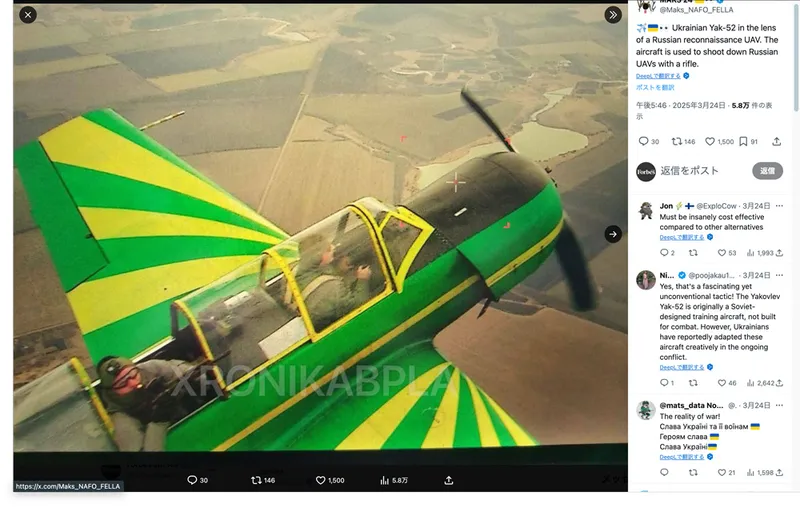This screenshot has width=800, height=507.
Task: Repost @poojakau1's reply
Action: (693, 383)
